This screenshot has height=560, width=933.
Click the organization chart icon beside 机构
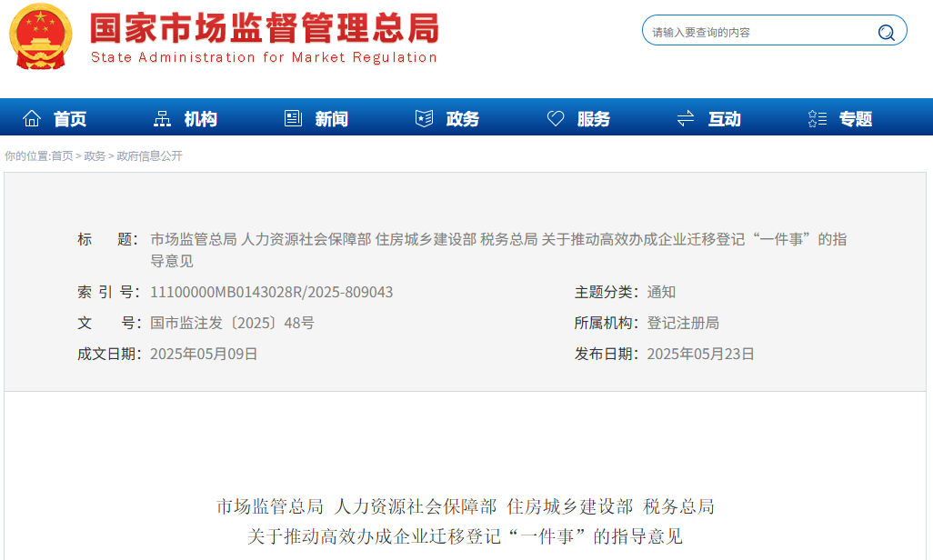162,118
